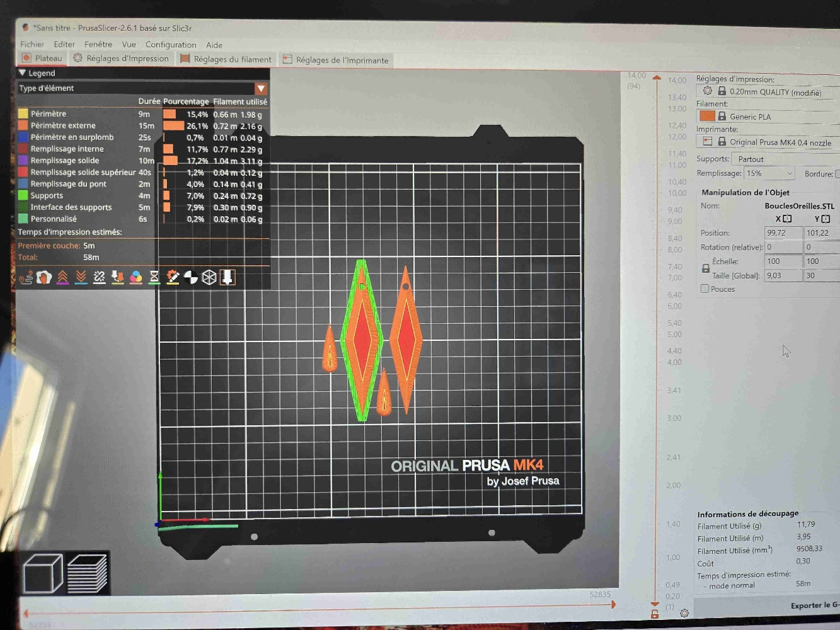This screenshot has width=840, height=630.
Task: Switch to sliced layers preview icon
Action: coord(87,573)
